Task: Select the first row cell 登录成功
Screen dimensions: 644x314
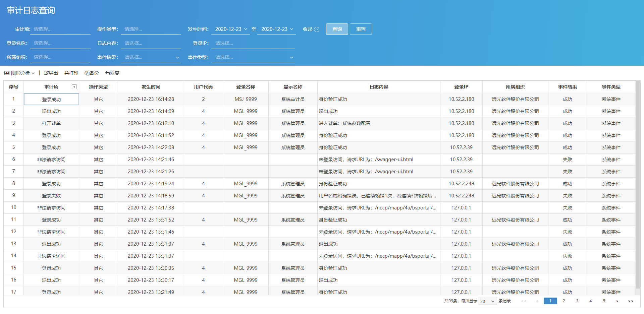Action: point(51,99)
